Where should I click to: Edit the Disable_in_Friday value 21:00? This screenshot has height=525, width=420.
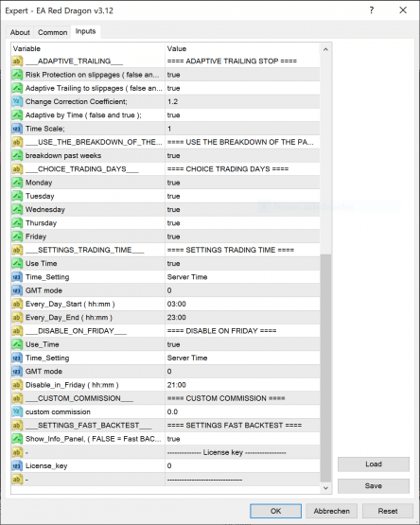coord(242,385)
